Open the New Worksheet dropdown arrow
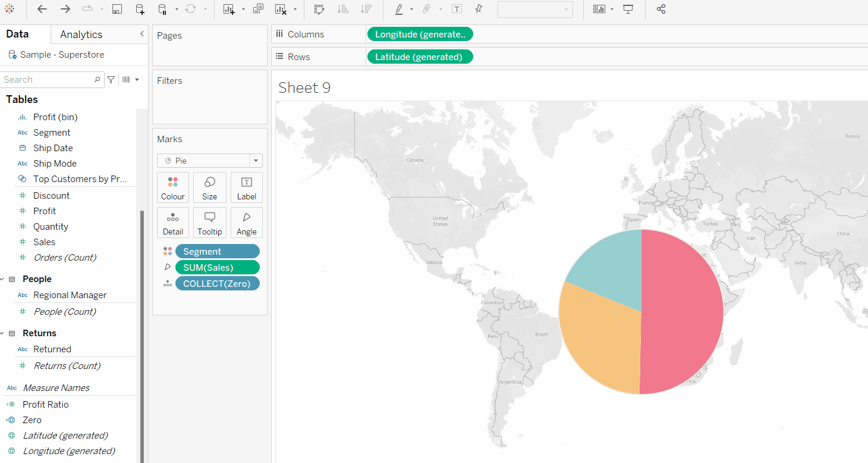Viewport: 868px width, 463px height. pos(243,10)
